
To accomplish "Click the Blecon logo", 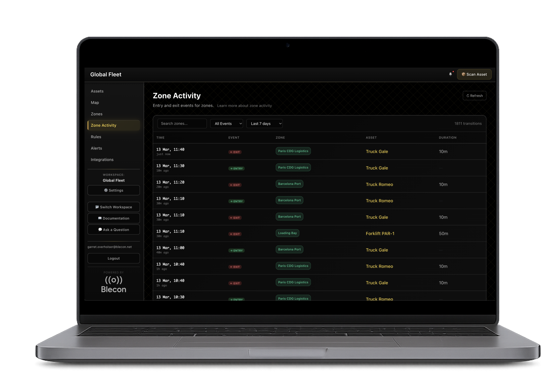I will coord(113,284).
